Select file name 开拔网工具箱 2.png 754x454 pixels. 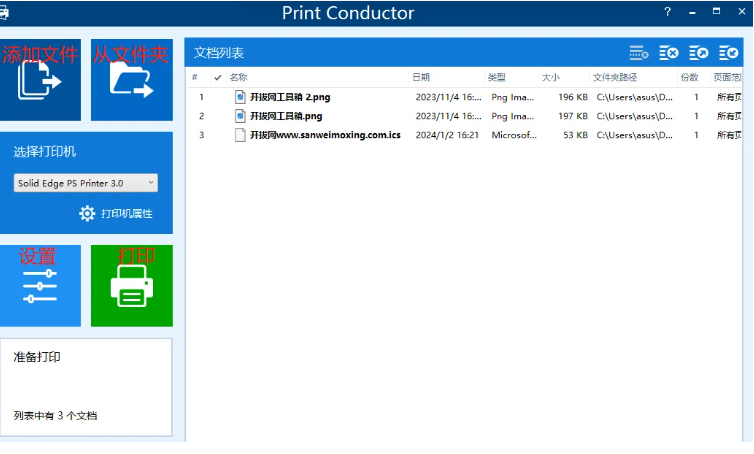coord(290,97)
